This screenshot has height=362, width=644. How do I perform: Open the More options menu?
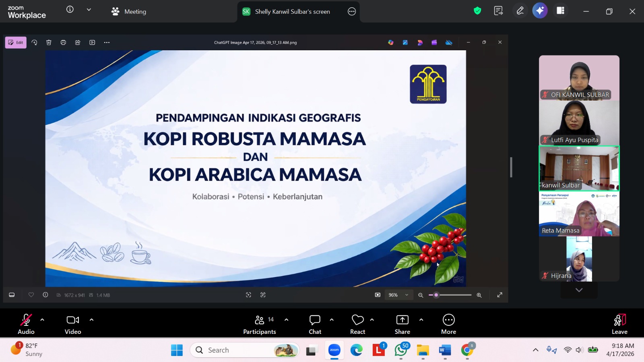(x=448, y=324)
